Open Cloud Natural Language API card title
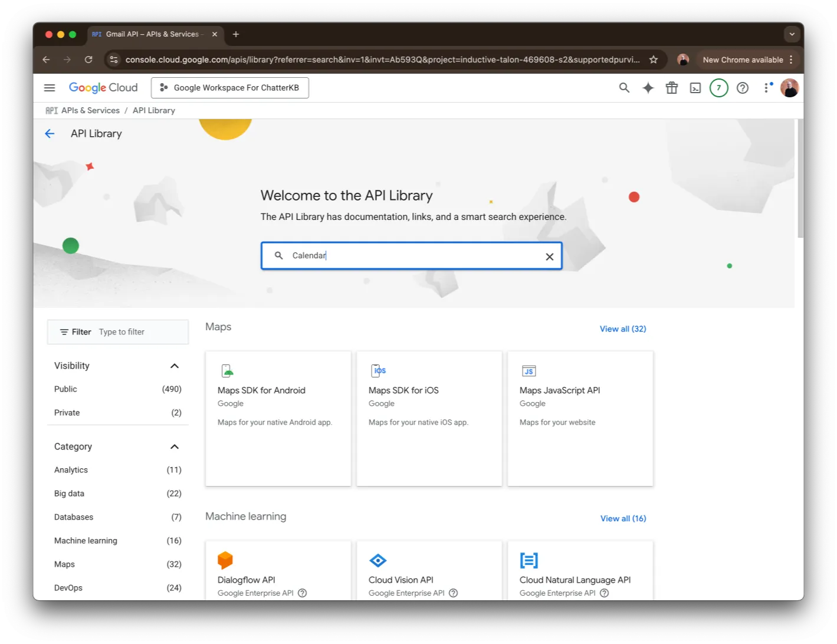The image size is (837, 644). coord(575,580)
